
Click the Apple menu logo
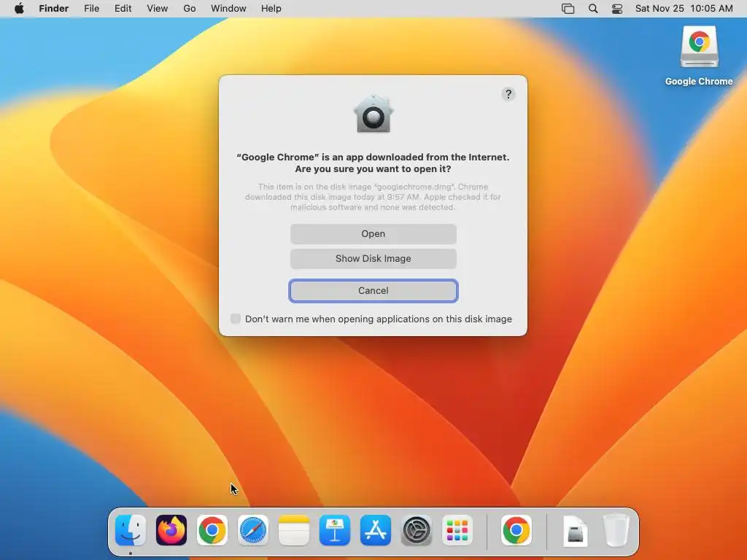tap(19, 9)
